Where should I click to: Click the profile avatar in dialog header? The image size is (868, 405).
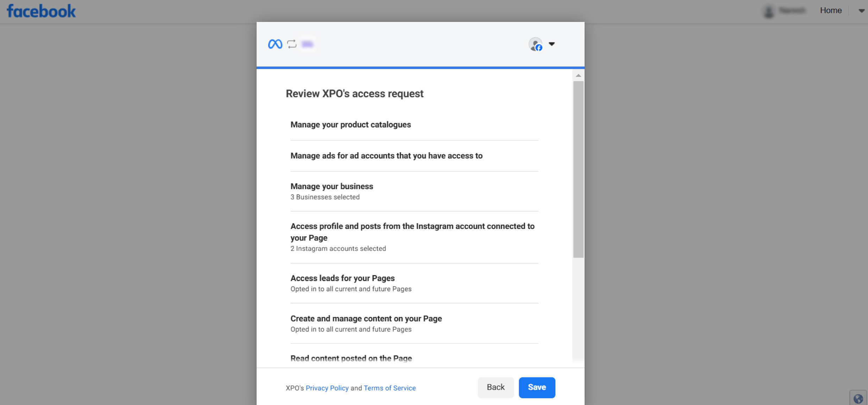(535, 44)
